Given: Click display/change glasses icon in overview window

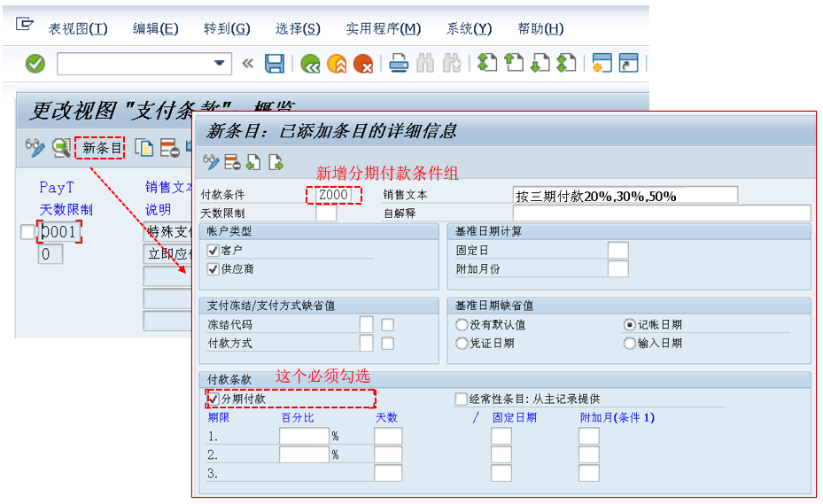Looking at the screenshot, I should [x=35, y=148].
